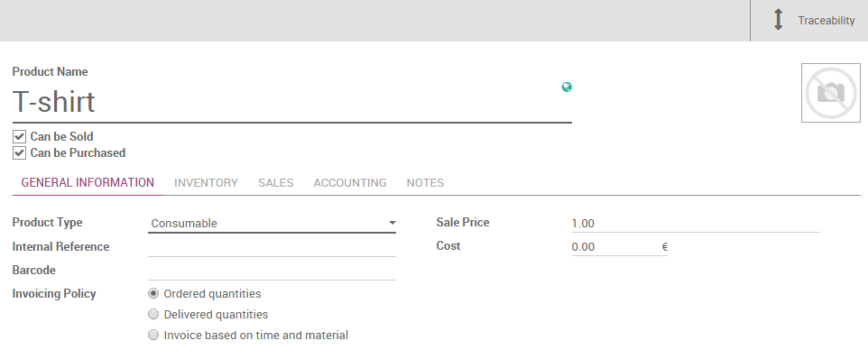Image resolution: width=868 pixels, height=359 pixels.
Task: Uncheck the Can be Sold checkbox
Action: point(19,136)
